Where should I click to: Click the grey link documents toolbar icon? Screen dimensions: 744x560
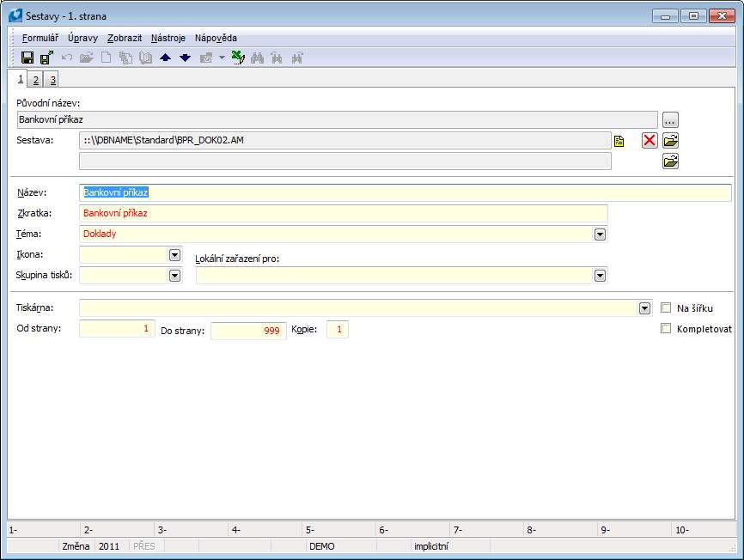point(206,58)
